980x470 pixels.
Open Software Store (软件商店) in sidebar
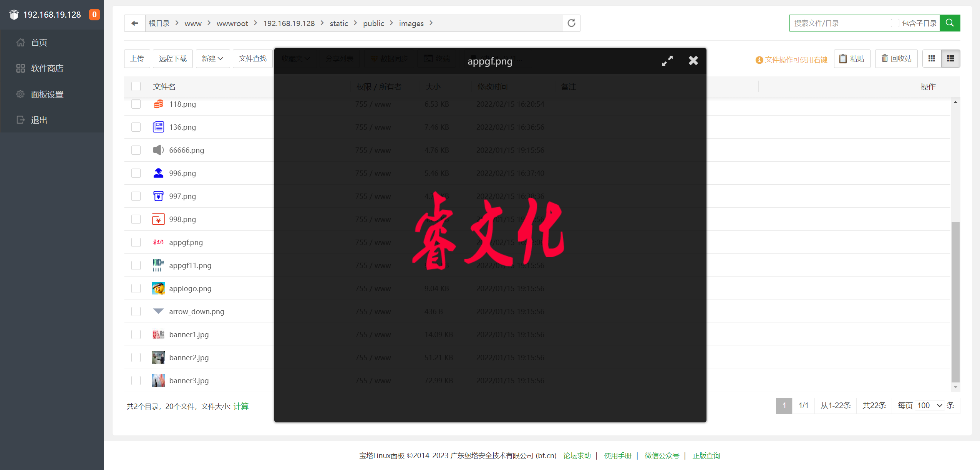[x=47, y=68]
